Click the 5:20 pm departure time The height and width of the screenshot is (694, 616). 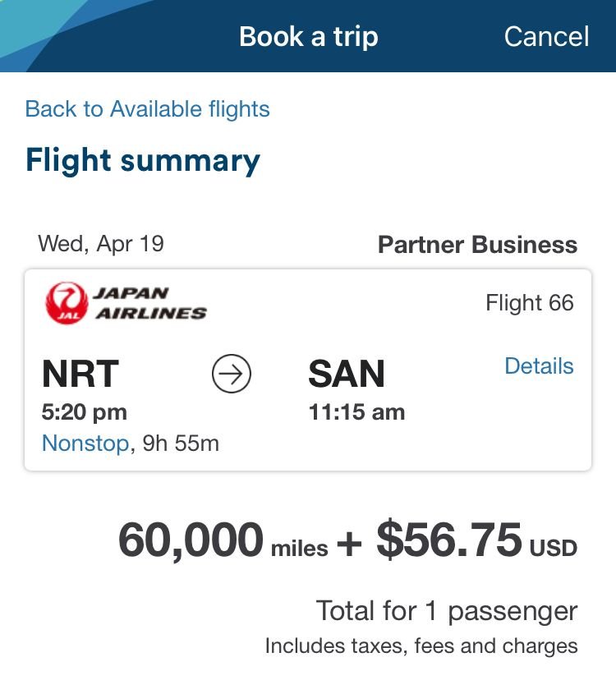coord(85,411)
